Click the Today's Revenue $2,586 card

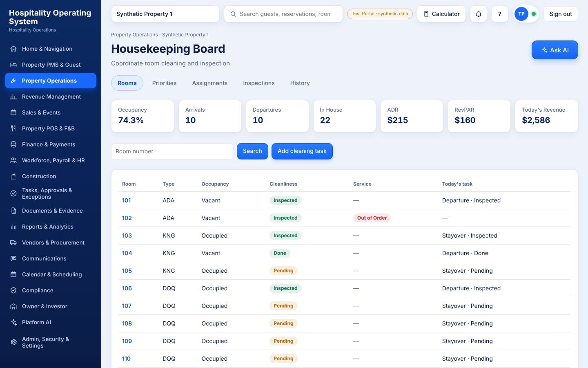546,116
